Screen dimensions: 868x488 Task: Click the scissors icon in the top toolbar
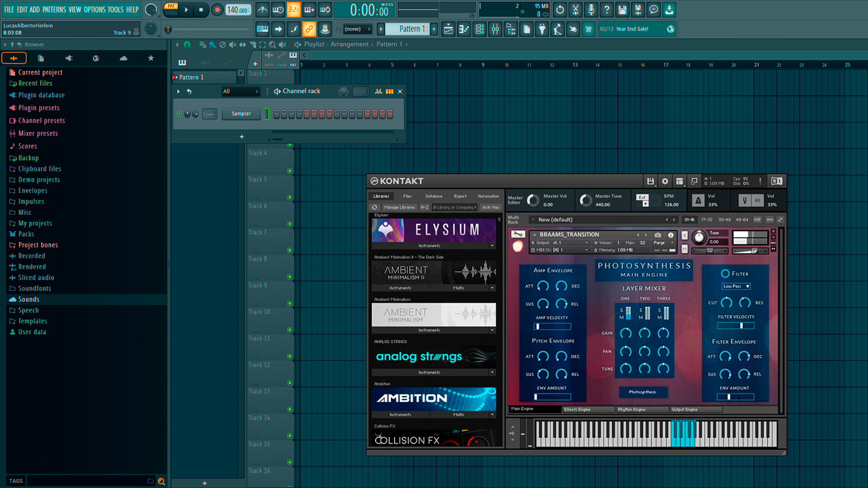click(575, 10)
